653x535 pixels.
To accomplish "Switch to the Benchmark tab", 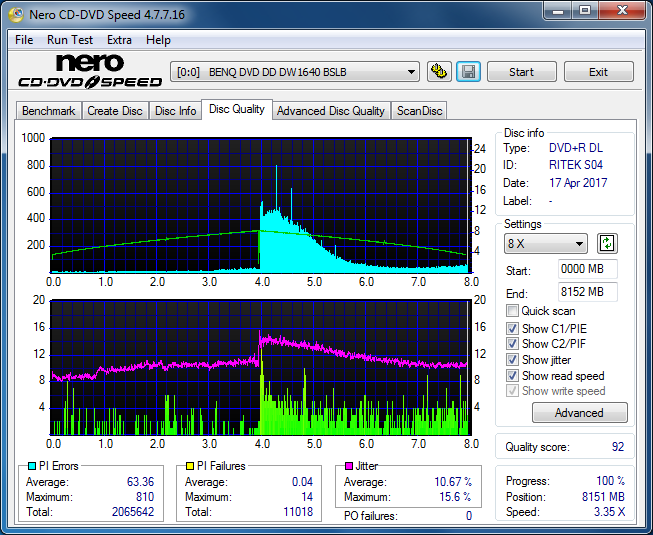I will 49,111.
